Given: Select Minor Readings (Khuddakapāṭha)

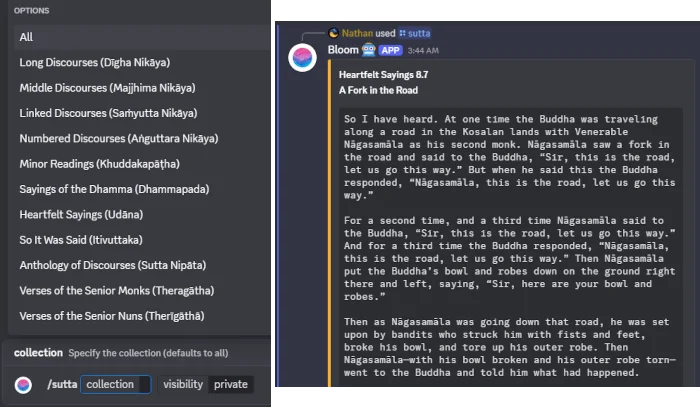Looking at the screenshot, I should tap(141, 164).
